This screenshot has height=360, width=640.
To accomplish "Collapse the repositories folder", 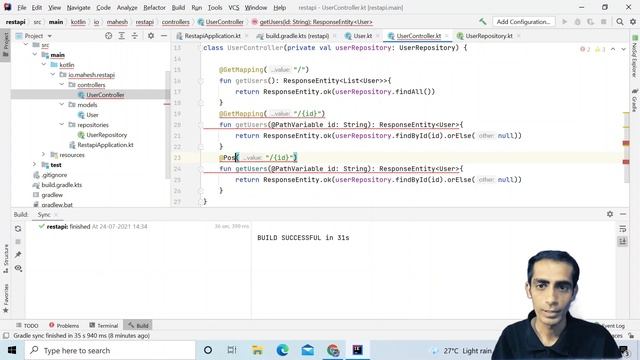I will [x=62, y=124].
